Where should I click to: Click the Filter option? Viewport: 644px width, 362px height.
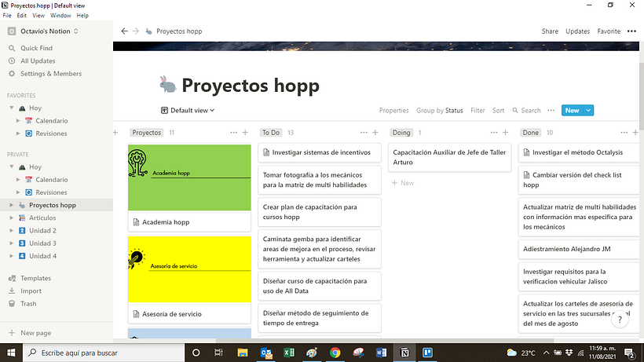[478, 111]
